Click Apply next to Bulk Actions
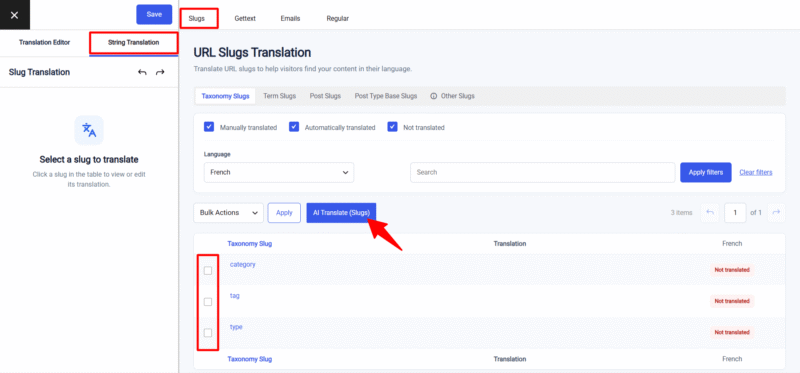 pyautogui.click(x=284, y=213)
